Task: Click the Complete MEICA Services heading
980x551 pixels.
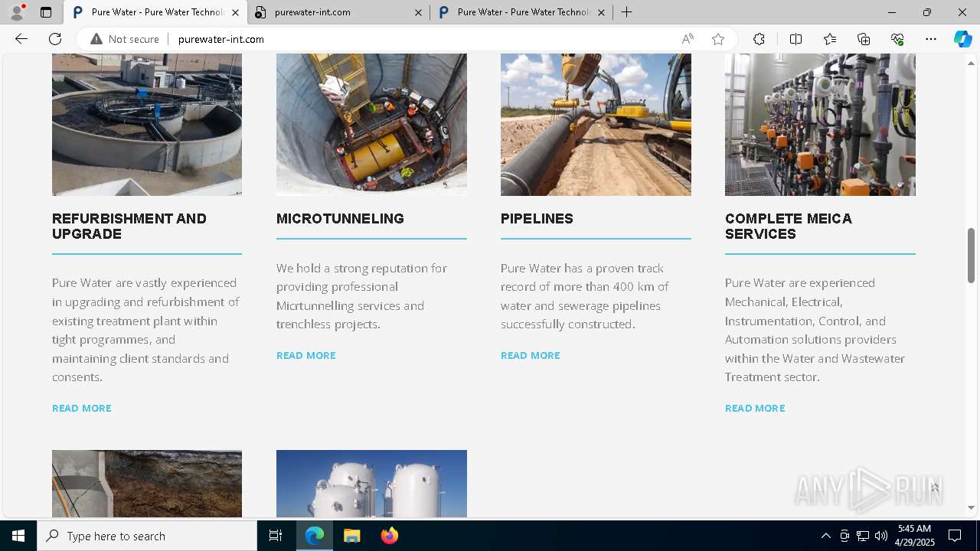Action: click(x=789, y=227)
